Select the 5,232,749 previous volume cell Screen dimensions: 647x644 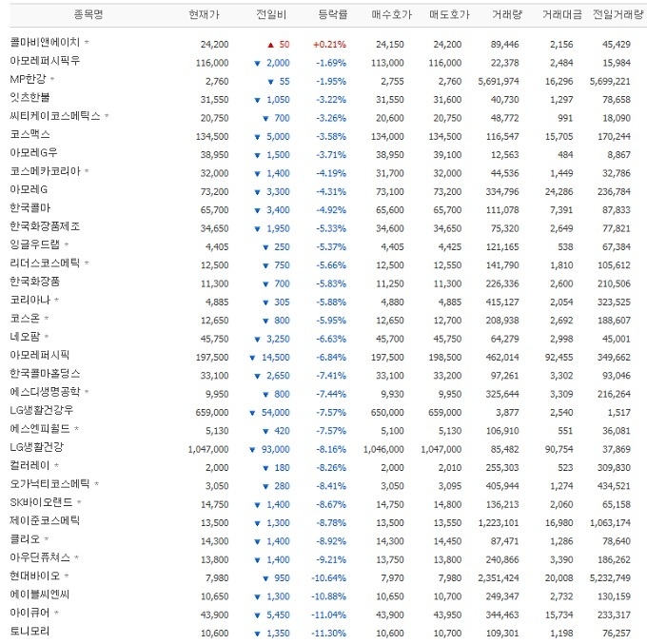[610, 578]
